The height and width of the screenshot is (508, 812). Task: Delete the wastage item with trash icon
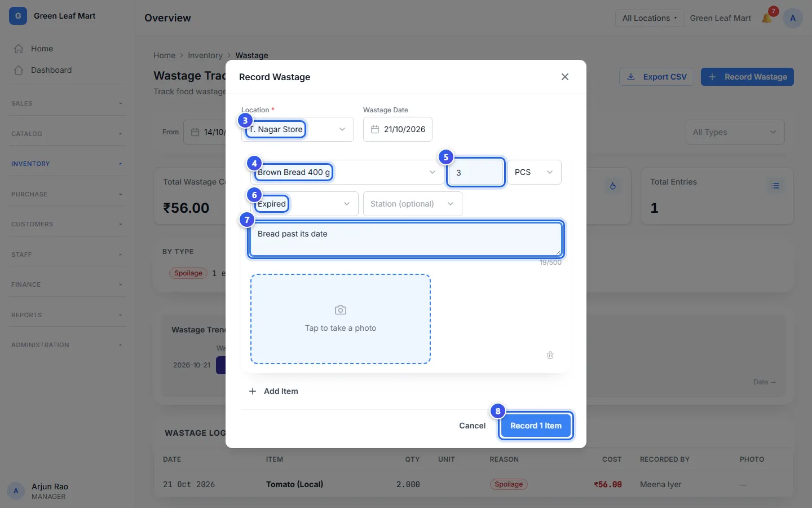click(550, 355)
